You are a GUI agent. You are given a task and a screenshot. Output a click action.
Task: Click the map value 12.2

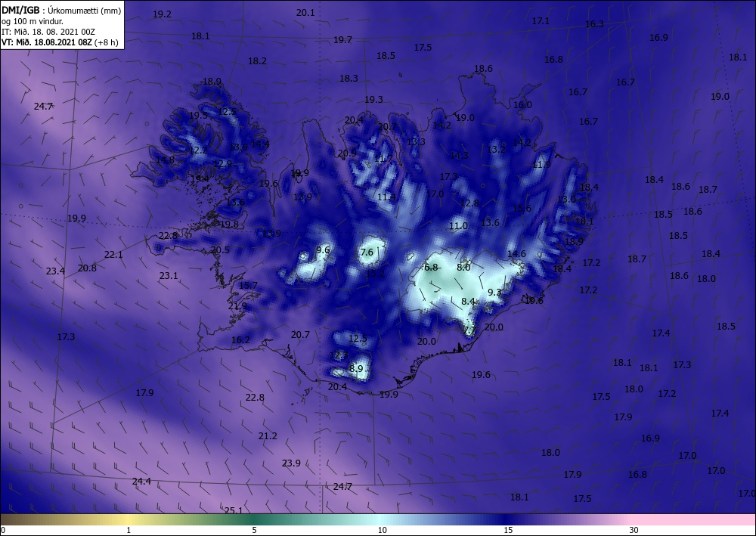[197, 150]
